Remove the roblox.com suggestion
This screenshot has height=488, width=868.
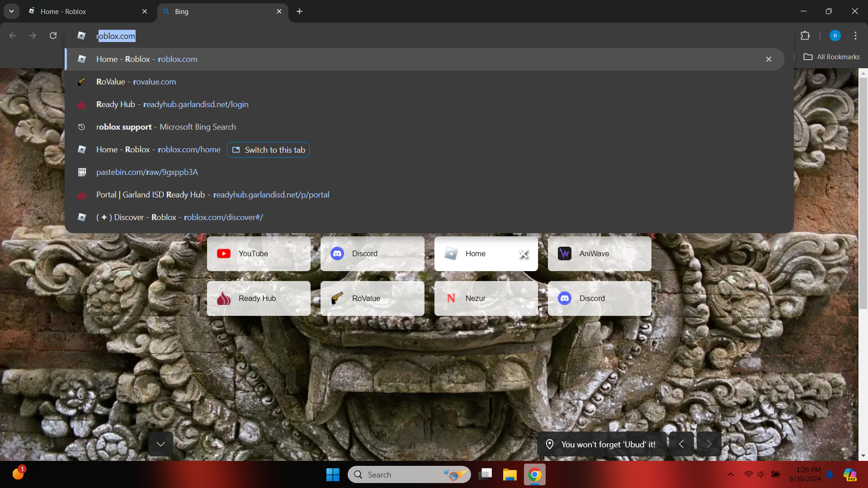(x=769, y=59)
